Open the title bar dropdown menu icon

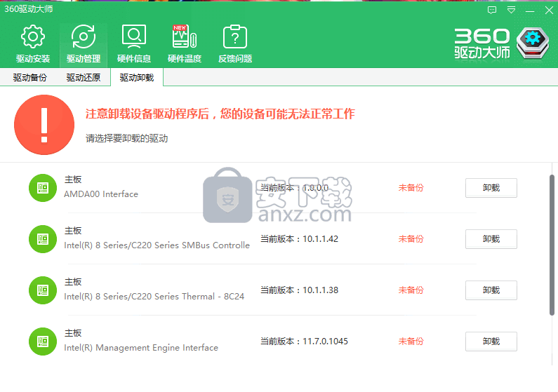[x=511, y=10]
